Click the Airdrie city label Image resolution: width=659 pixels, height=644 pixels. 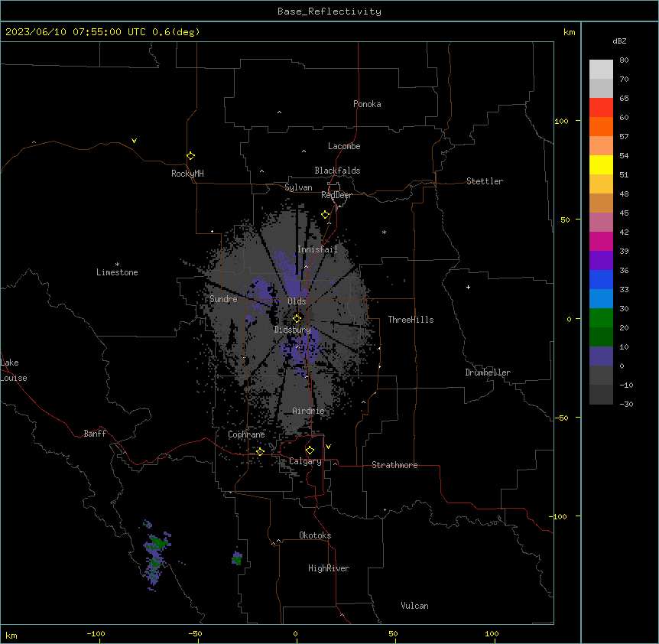[x=309, y=411]
